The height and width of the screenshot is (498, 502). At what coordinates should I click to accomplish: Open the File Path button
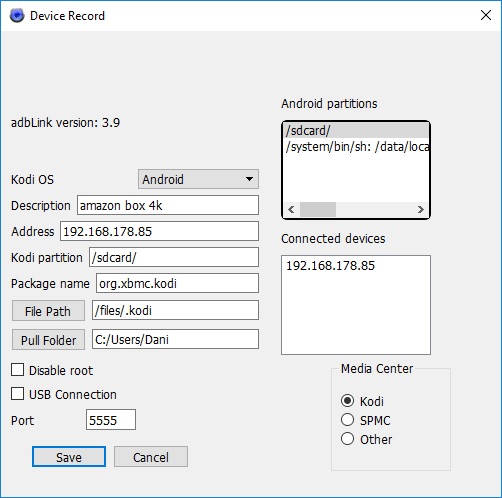point(48,311)
